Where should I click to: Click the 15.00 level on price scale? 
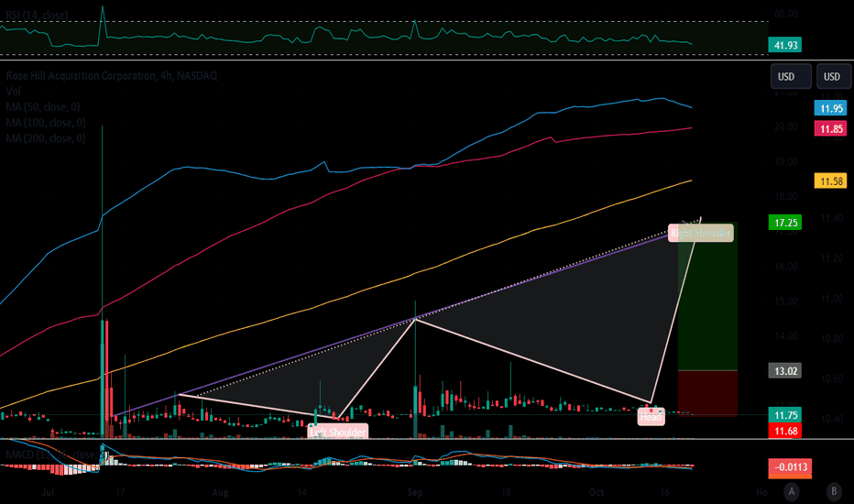click(786, 301)
